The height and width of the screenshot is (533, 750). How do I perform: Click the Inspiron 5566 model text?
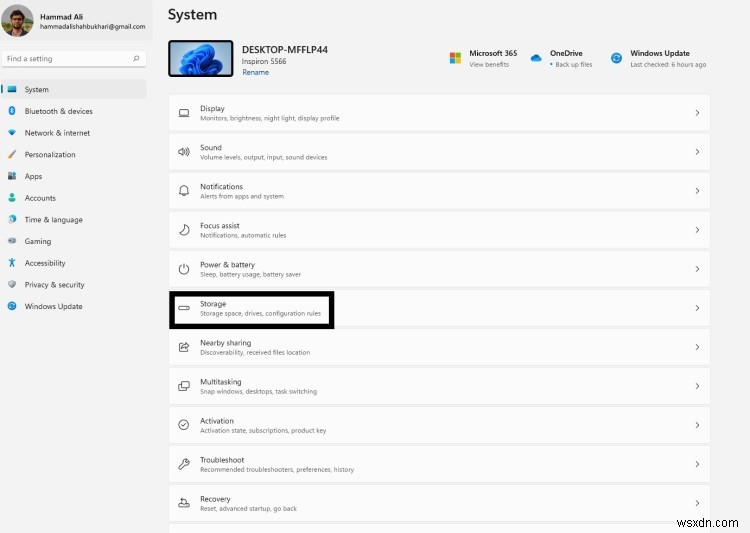[x=264, y=61]
